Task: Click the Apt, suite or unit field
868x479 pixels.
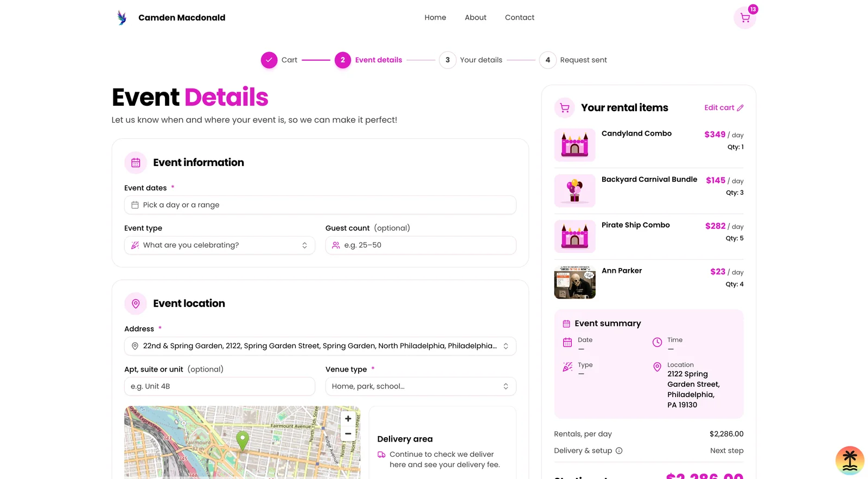Action: pos(220,386)
